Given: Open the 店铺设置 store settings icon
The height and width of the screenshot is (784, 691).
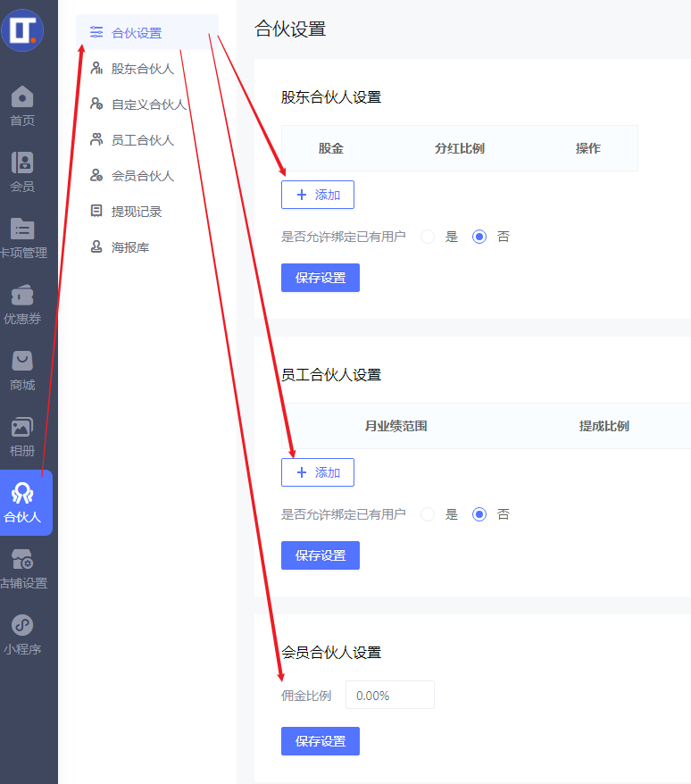Looking at the screenshot, I should [x=22, y=560].
